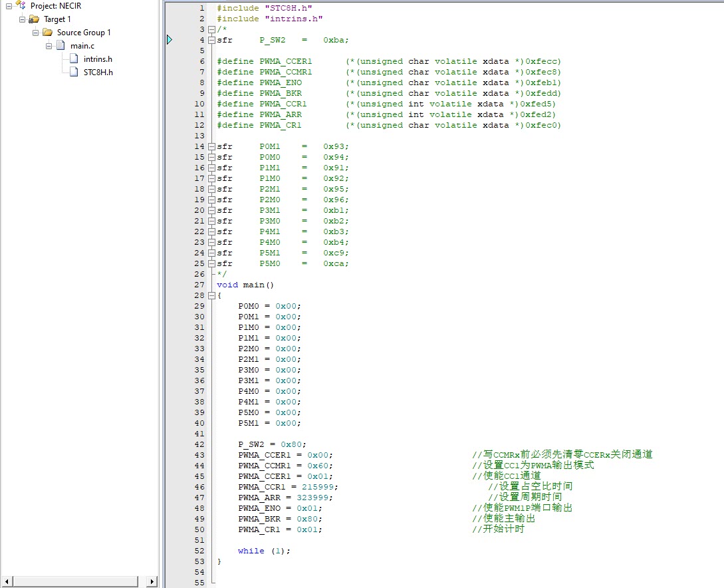Click the main.c file icon
The height and width of the screenshot is (588, 724).
60,45
